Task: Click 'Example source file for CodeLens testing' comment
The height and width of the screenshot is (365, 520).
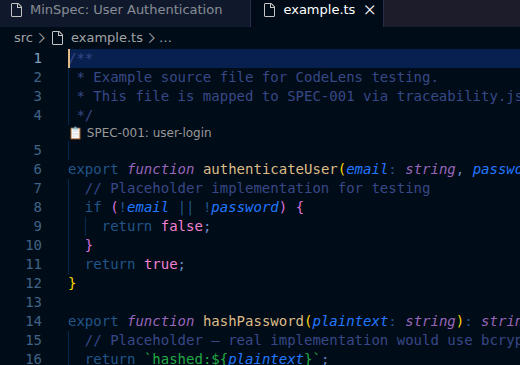Action: click(265, 77)
